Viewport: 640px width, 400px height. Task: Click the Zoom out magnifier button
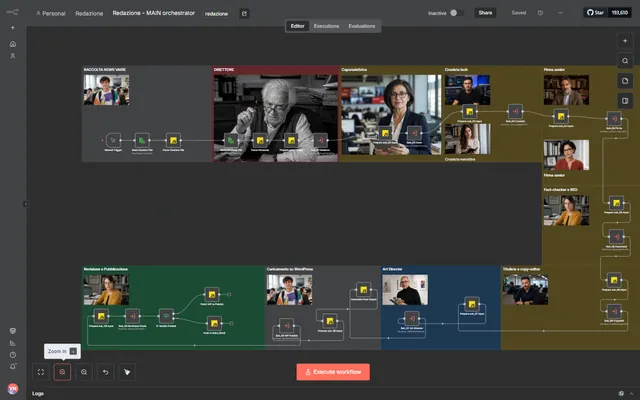pos(84,372)
